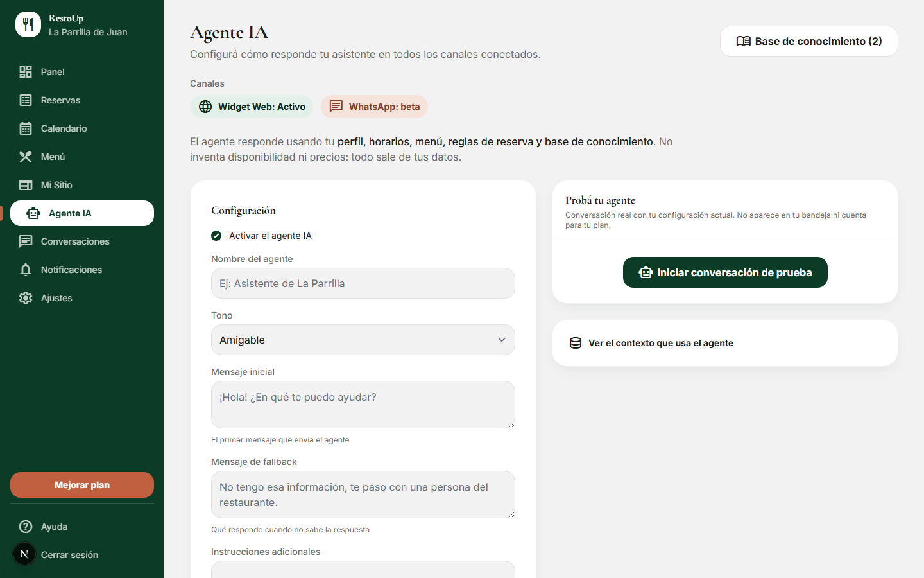Screen dimensions: 924x578
Task: Click the Panel dashboard icon
Action: point(26,72)
